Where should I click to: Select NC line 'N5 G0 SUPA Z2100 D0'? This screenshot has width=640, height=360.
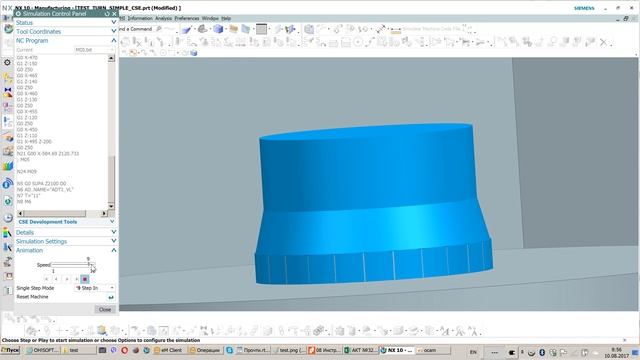(41, 184)
